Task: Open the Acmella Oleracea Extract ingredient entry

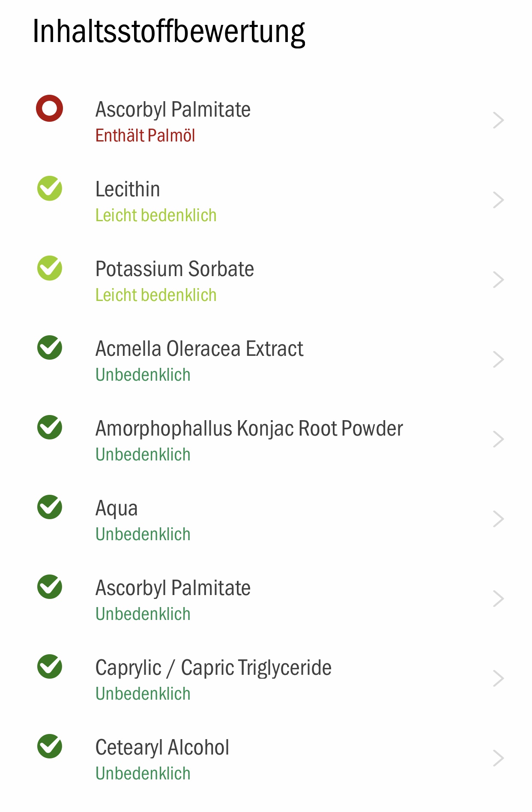Action: (x=266, y=360)
